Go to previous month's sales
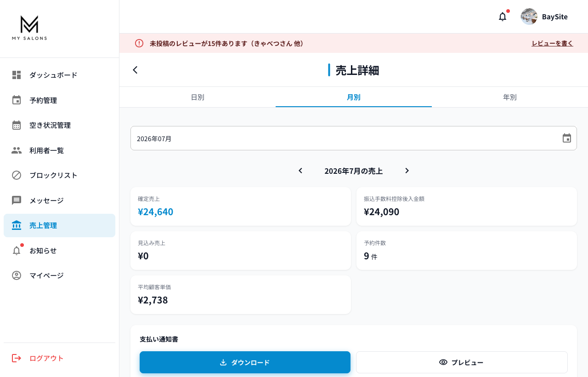The image size is (588, 377). coord(300,171)
